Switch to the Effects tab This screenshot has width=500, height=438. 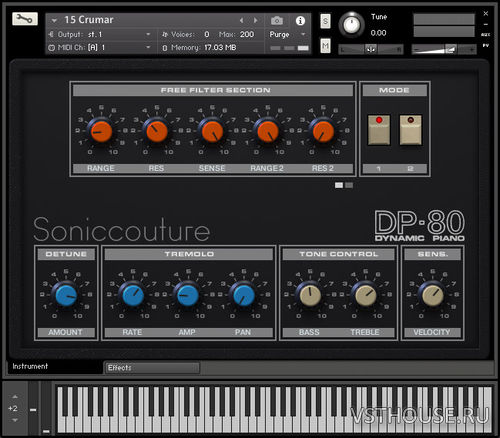coord(152,368)
